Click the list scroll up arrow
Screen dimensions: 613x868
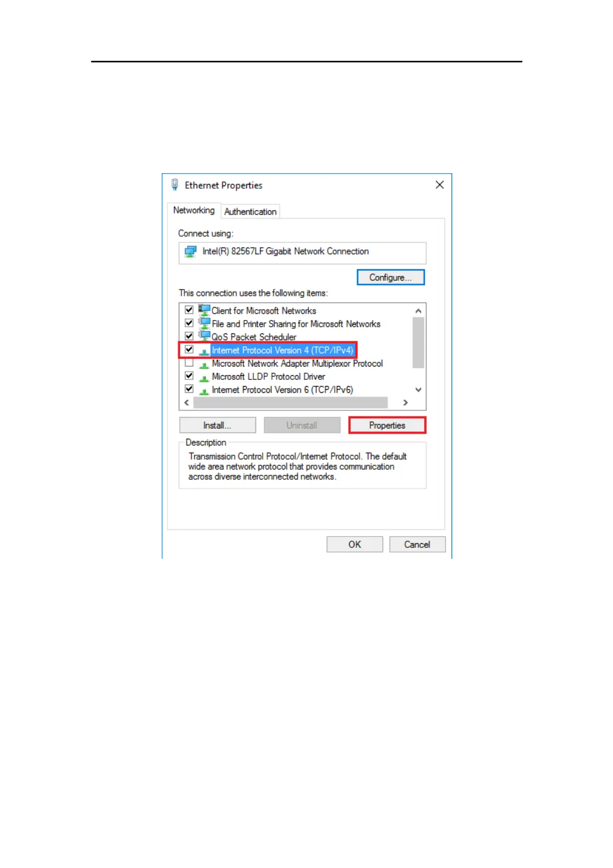coord(418,311)
